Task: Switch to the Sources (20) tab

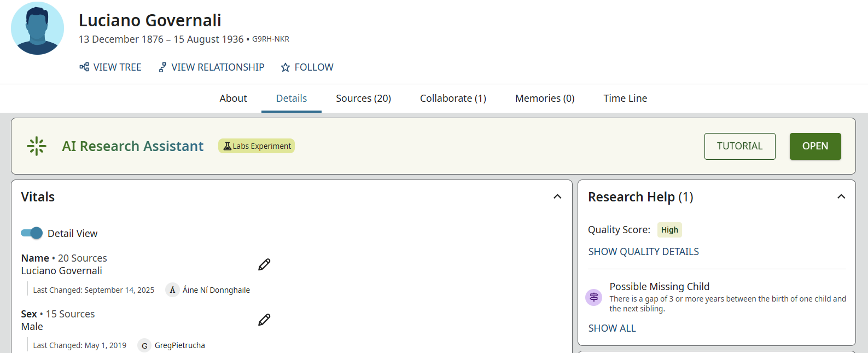Action: coord(363,99)
